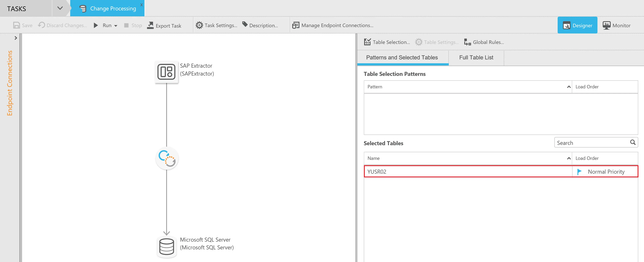644x262 pixels.
Task: Click the disabled Table Settings button
Action: pos(437,42)
